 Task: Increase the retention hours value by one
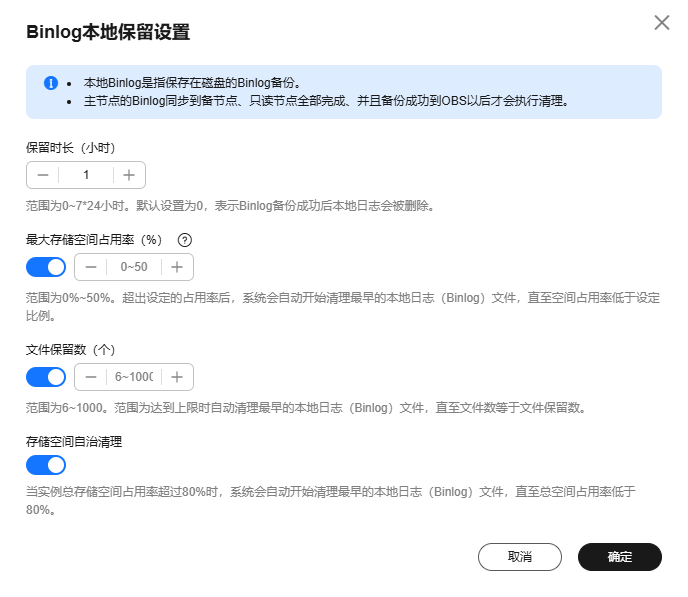click(x=129, y=175)
